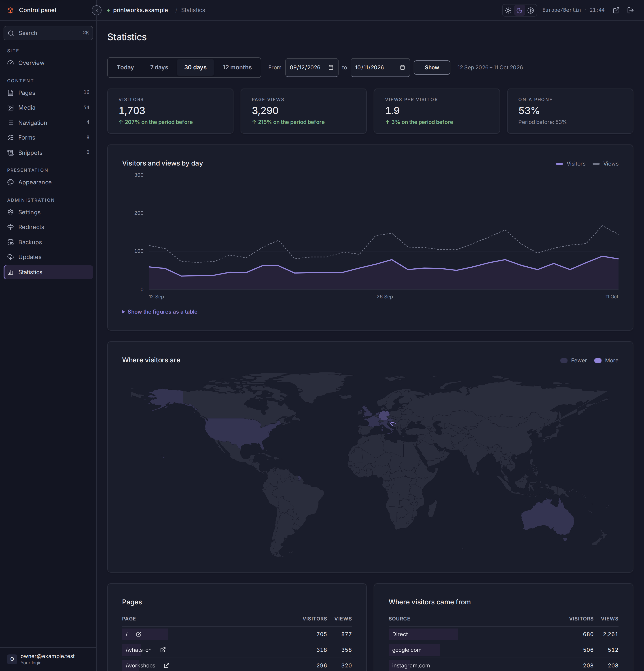Collapse the sidebar with the chevron button
Viewport: 644px width, 671px height.
97,10
